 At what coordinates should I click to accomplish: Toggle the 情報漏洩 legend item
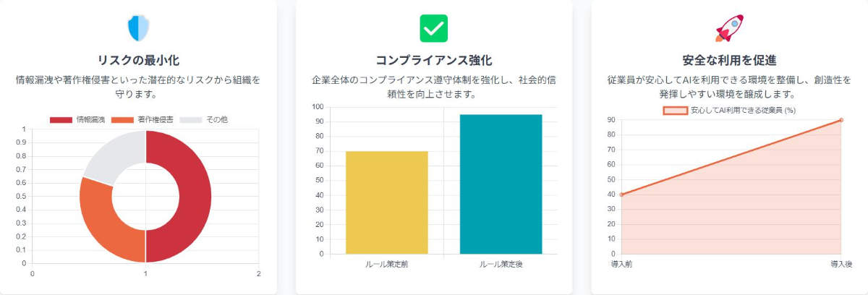[78, 119]
